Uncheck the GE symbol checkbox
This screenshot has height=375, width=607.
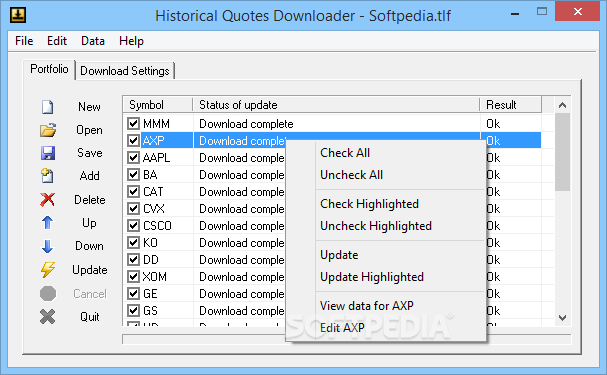pyautogui.click(x=134, y=294)
